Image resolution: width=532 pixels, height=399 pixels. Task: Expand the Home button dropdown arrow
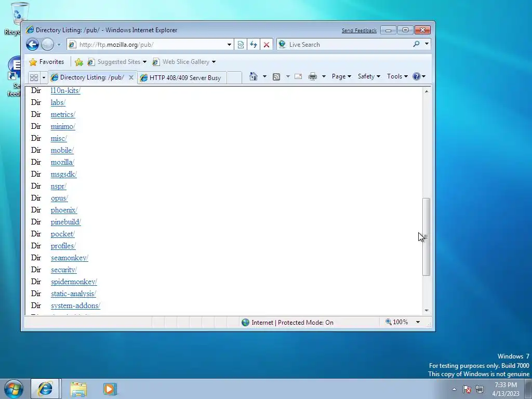(x=264, y=76)
